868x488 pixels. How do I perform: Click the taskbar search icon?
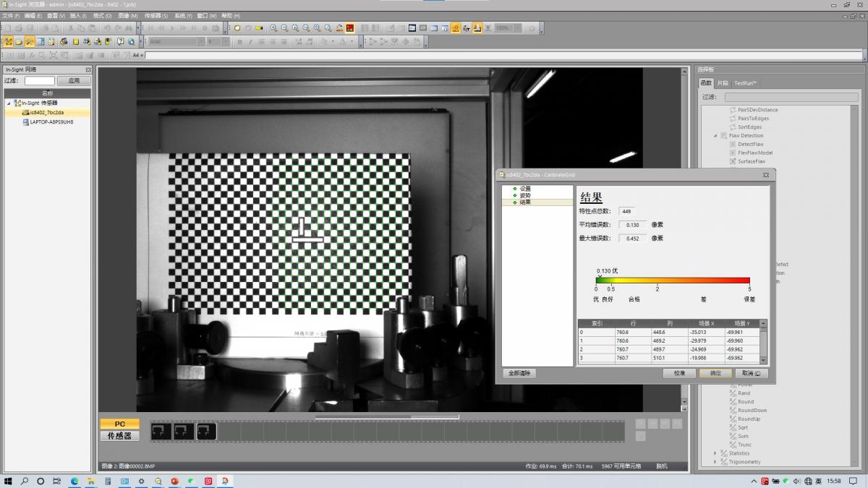click(25, 481)
